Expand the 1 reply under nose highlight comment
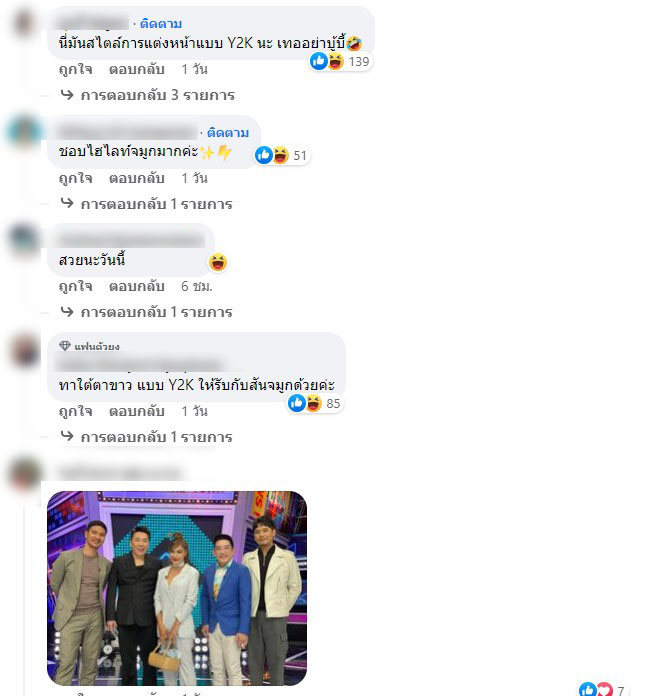The width and height of the screenshot is (672, 696). pyautogui.click(x=146, y=204)
